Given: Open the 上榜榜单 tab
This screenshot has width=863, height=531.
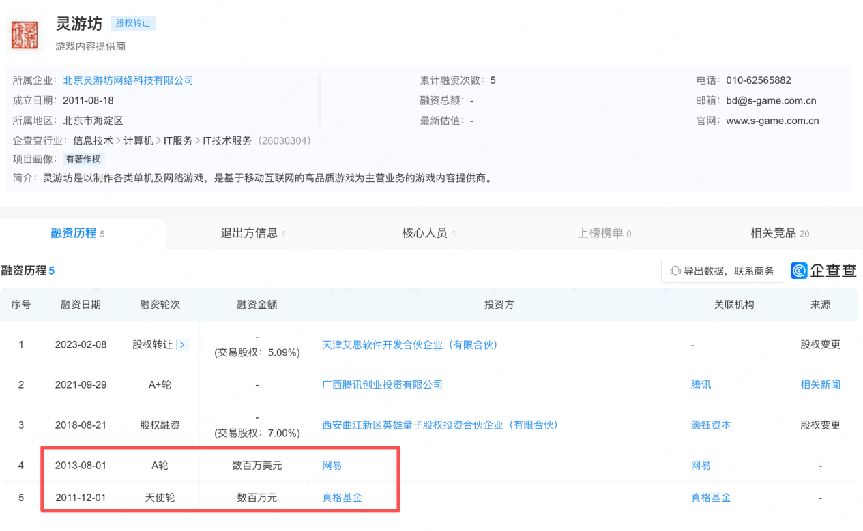Looking at the screenshot, I should 604,233.
